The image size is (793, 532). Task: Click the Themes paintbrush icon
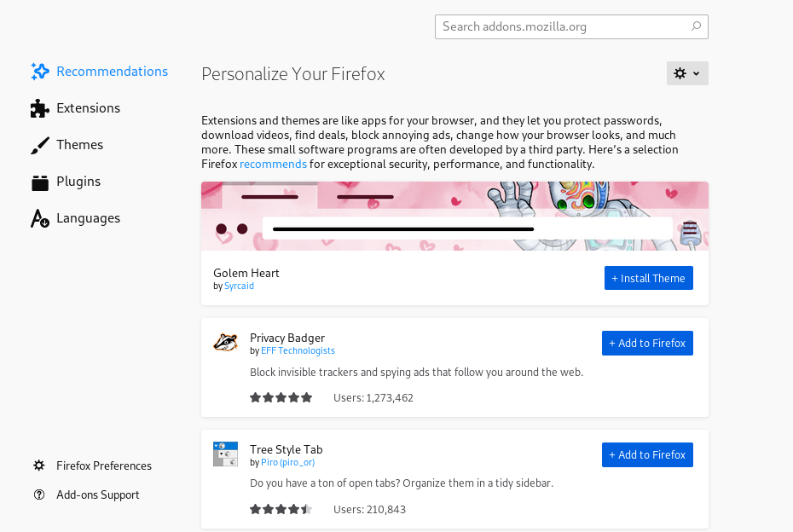[39, 146]
